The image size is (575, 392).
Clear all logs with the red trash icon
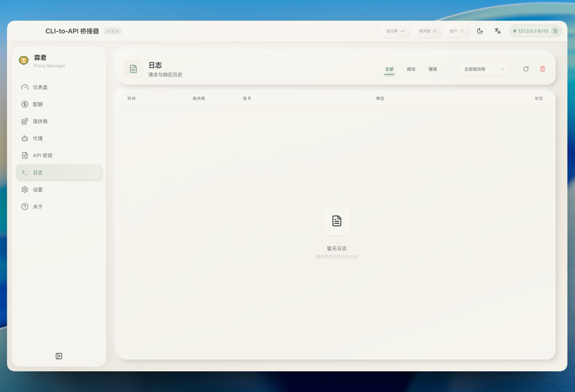(x=543, y=69)
